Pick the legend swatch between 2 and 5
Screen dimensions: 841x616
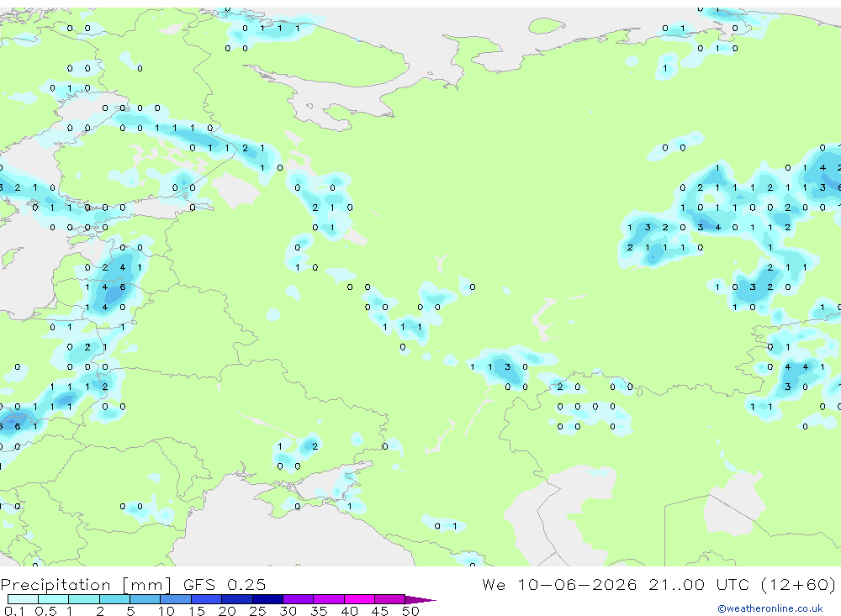pos(114,599)
